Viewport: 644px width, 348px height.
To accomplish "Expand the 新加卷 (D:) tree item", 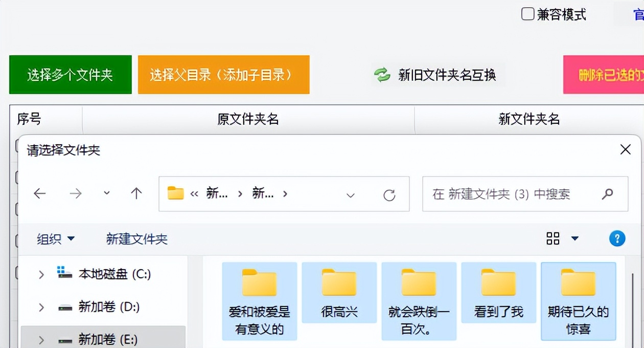I will [x=41, y=308].
